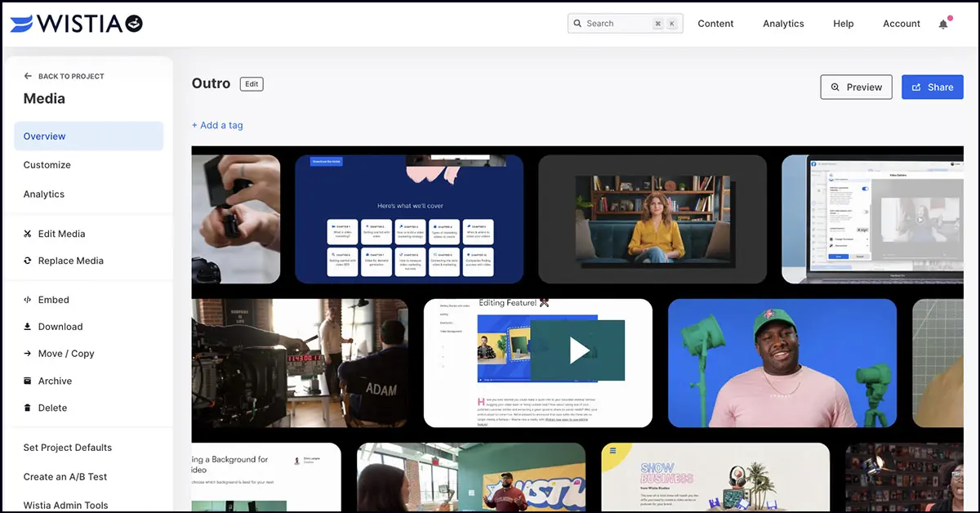Play the video with center play button
Screen dimensions: 980x513
pyautogui.click(x=578, y=350)
